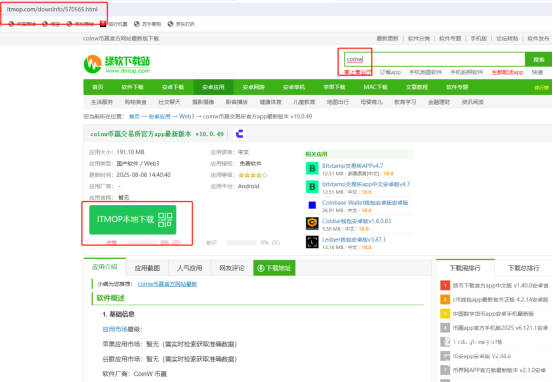Open the Coinbase Wallet related app link
The width and height of the screenshot is (553, 382).
[365, 203]
